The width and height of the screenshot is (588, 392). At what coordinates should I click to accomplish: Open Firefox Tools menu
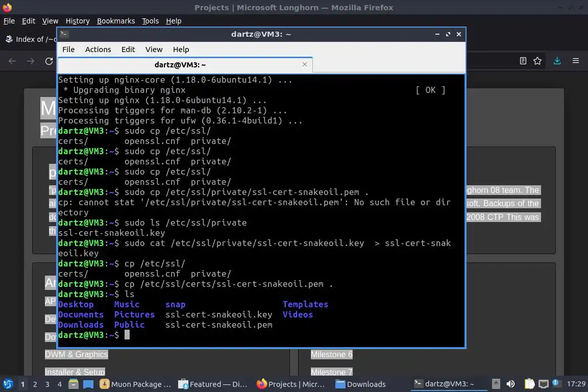pyautogui.click(x=151, y=21)
